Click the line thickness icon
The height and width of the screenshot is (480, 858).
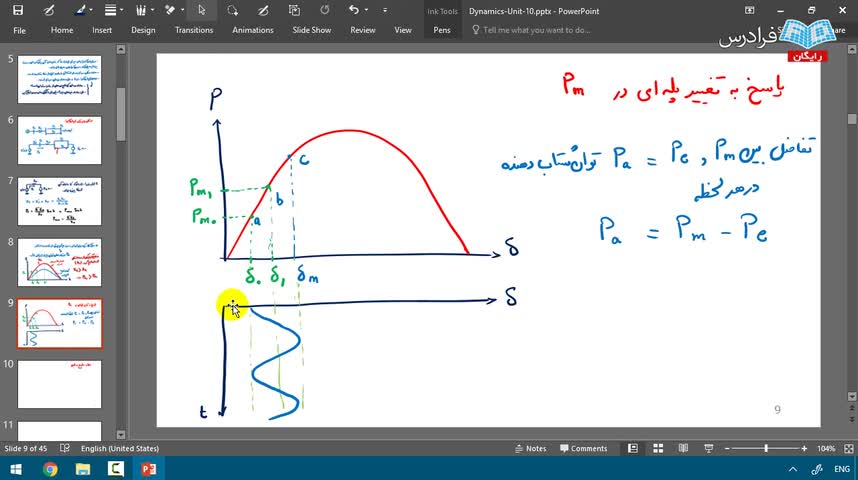pos(111,10)
